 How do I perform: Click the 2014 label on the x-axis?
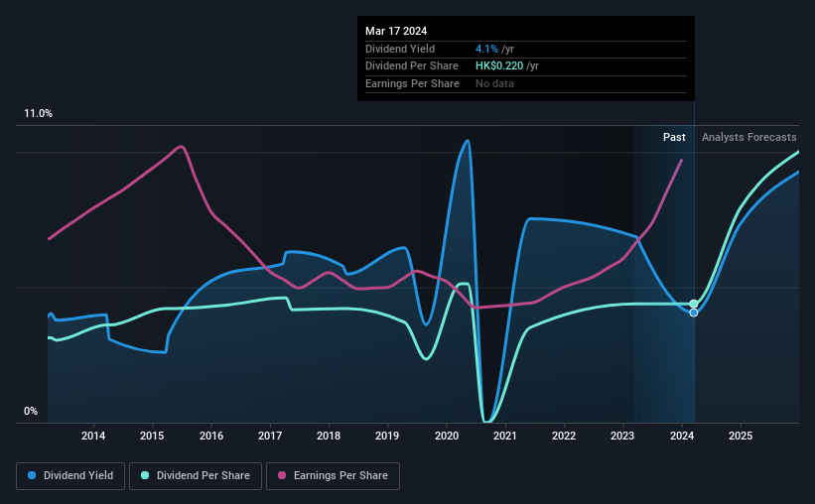[93, 436]
